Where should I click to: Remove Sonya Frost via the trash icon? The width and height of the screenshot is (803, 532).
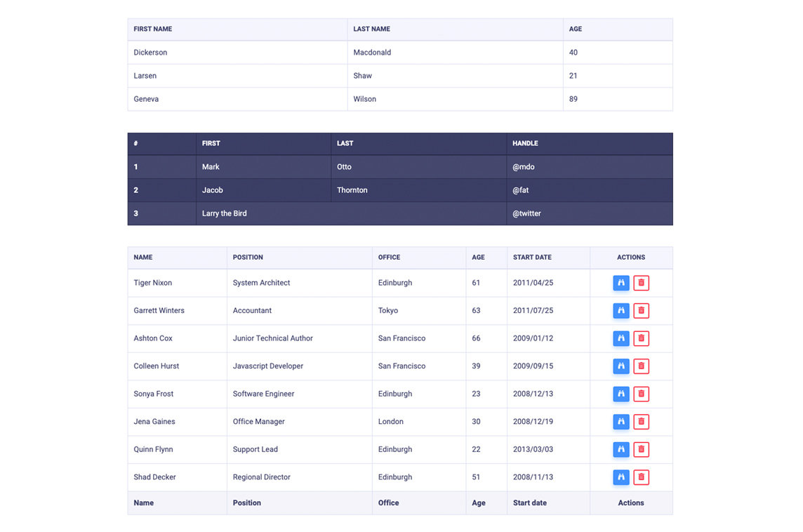tap(641, 394)
